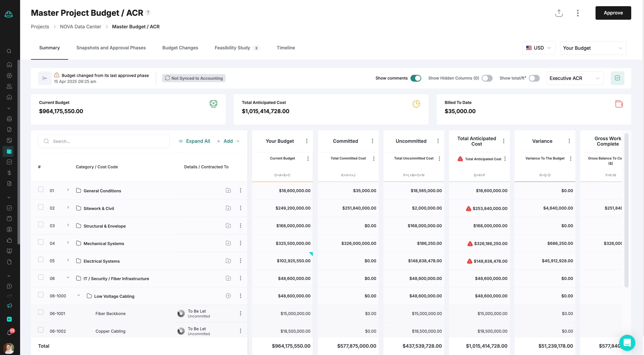Screen dimensions: 644x355
Task: Check the Copper Cabling row checkbox
Action: tap(41, 330)
